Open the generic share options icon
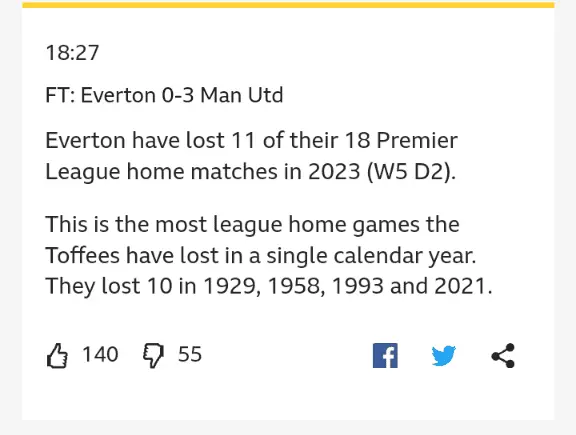Image resolution: width=576 pixels, height=435 pixels. point(503,355)
